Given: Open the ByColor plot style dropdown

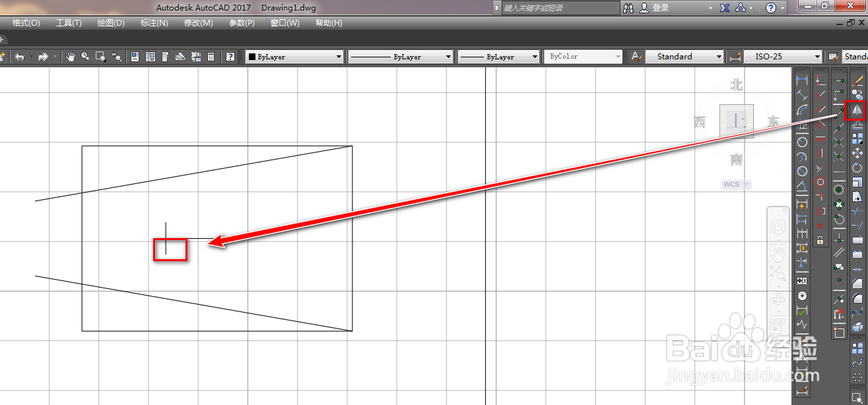Looking at the screenshot, I should 584,57.
